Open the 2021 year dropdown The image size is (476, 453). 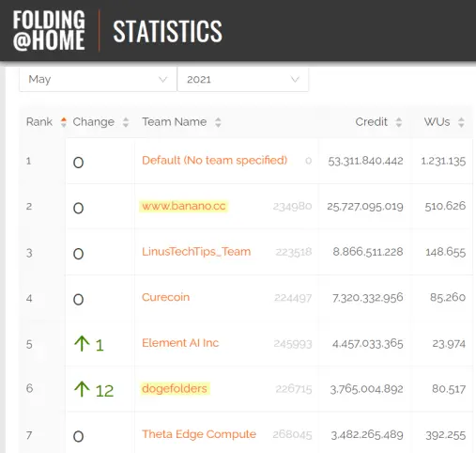tap(243, 80)
